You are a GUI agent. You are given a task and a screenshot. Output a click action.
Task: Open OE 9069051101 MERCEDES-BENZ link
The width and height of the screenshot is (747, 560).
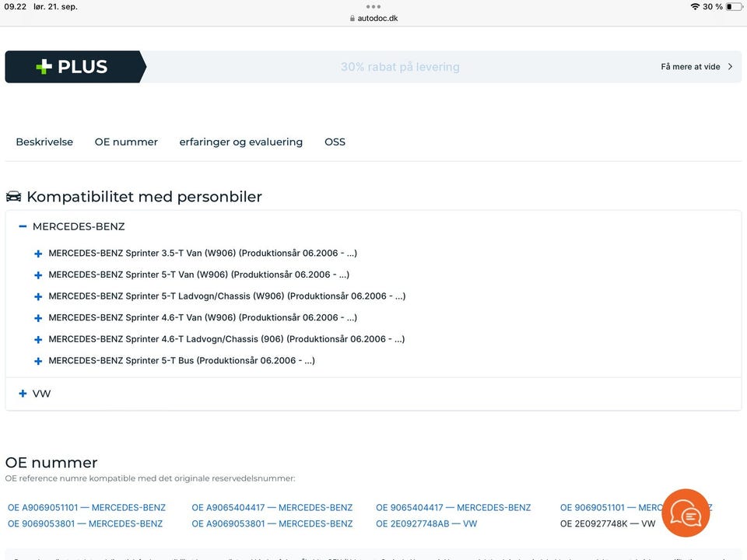coord(612,508)
